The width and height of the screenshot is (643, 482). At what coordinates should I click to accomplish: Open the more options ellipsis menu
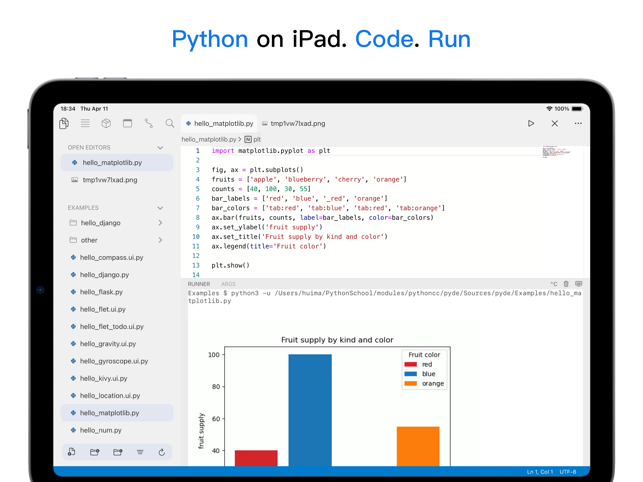coord(578,123)
